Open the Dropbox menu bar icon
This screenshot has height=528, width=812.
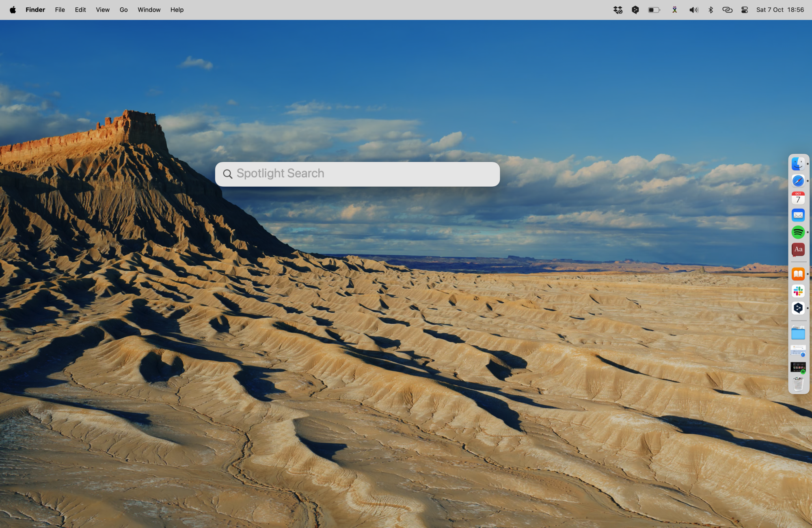pos(618,10)
